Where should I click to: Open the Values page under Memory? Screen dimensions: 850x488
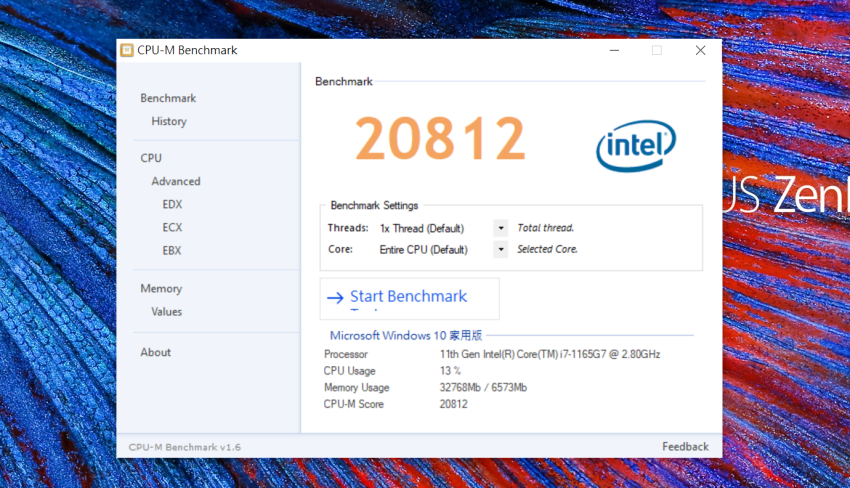166,312
